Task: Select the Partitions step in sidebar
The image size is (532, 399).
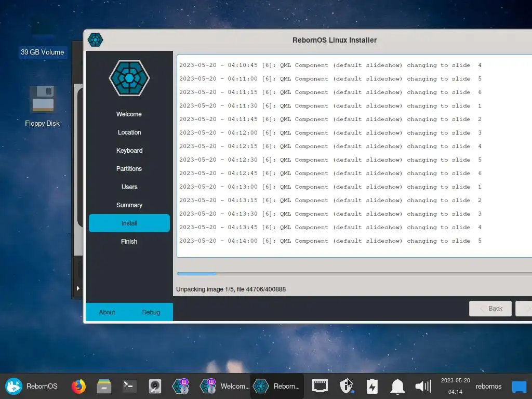Action: (129, 169)
